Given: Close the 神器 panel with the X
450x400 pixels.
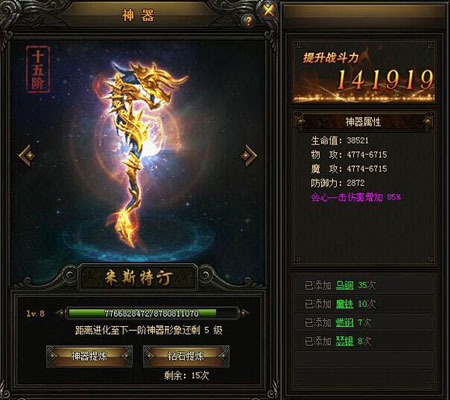Looking at the screenshot, I should 269,11.
